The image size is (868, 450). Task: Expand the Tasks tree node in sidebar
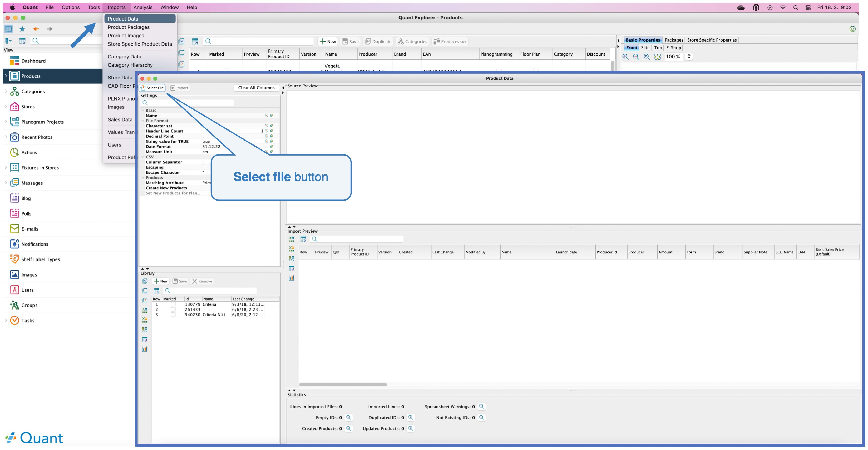(x=6, y=320)
